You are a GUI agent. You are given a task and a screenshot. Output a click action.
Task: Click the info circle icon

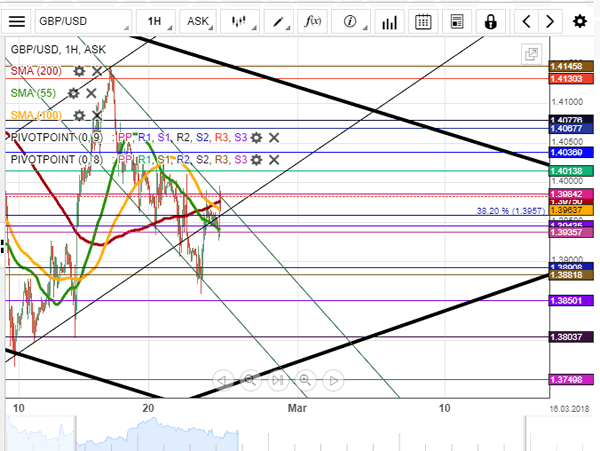[x=350, y=20]
